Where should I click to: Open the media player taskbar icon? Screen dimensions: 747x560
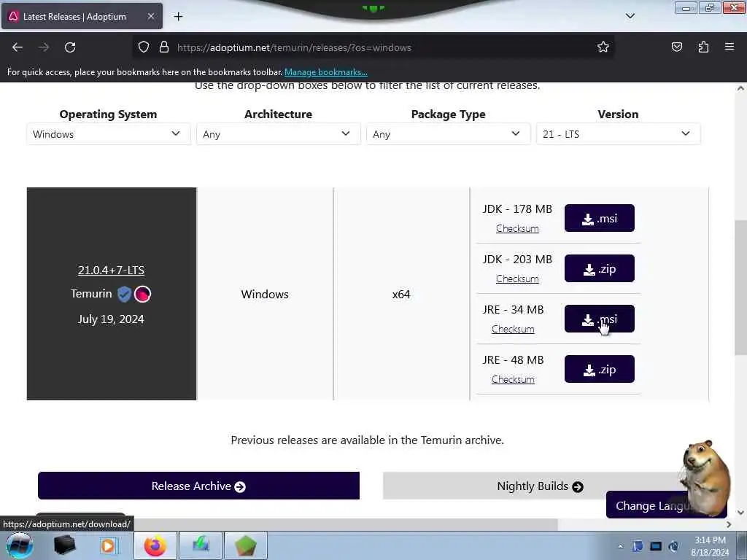tap(108, 545)
